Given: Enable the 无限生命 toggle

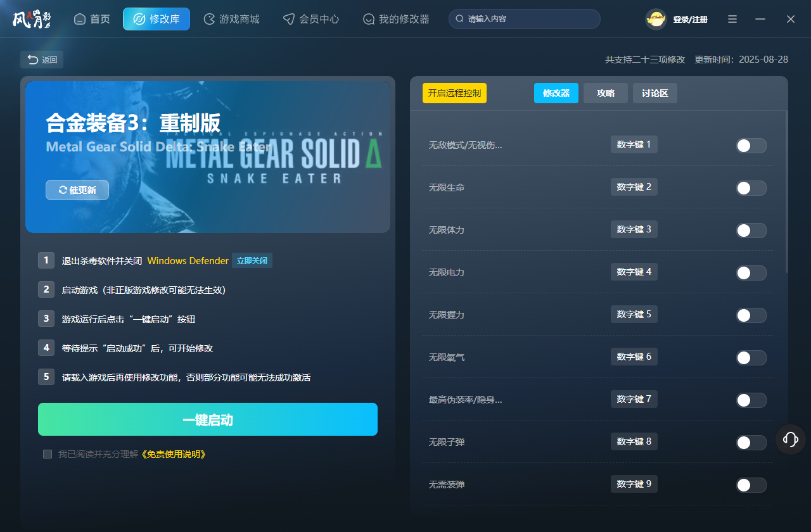Looking at the screenshot, I should pos(751,188).
